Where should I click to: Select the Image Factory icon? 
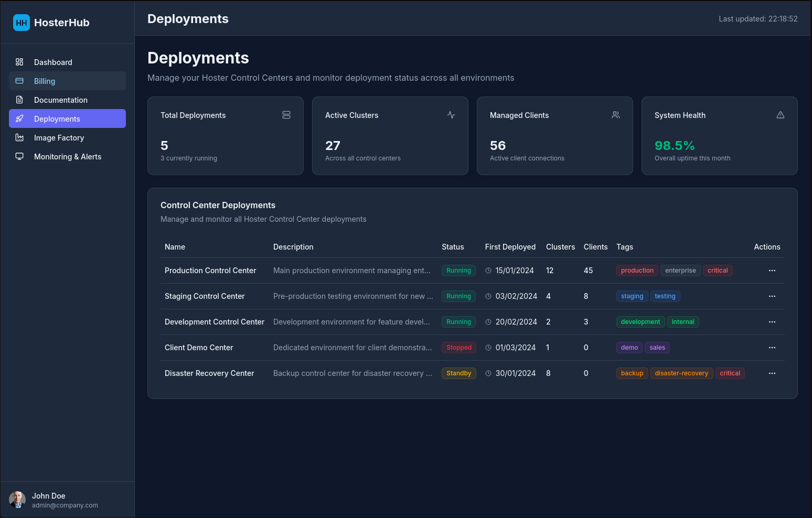19,137
